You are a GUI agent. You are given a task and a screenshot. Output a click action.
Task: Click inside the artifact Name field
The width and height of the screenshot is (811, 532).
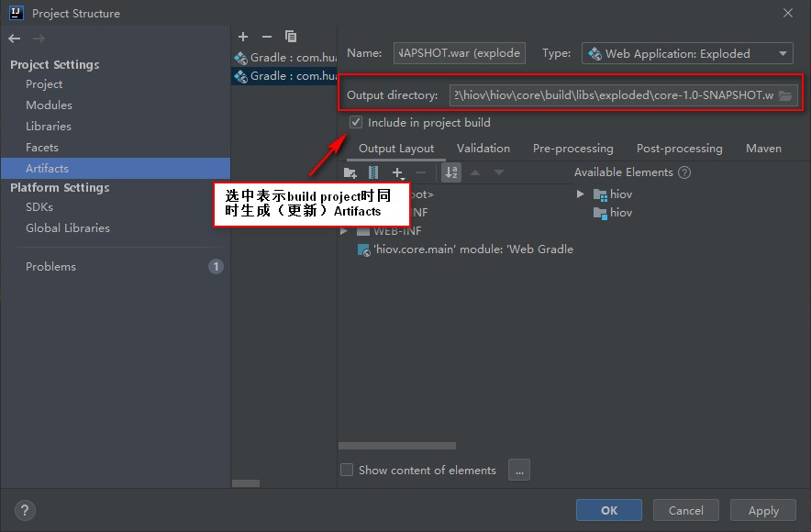[459, 52]
